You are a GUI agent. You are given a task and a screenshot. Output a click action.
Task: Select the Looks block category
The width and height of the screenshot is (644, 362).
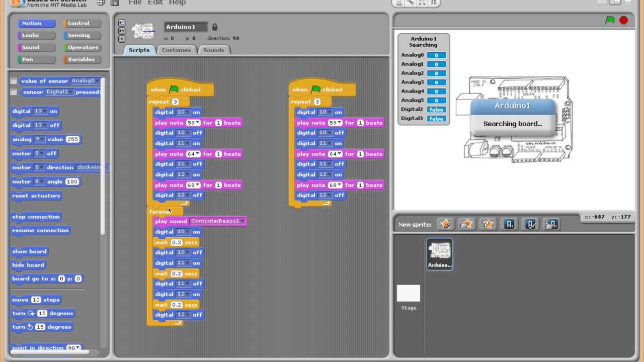click(x=36, y=35)
